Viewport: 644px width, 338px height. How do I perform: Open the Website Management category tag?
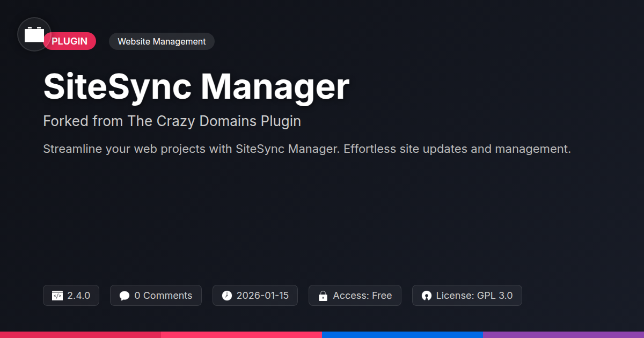(162, 41)
